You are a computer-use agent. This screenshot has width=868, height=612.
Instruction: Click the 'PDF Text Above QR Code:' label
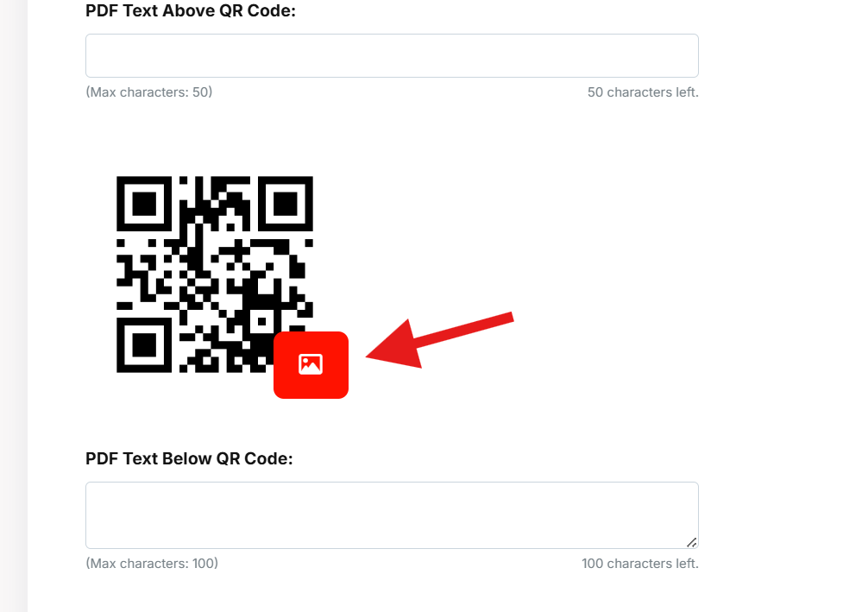coord(191,10)
